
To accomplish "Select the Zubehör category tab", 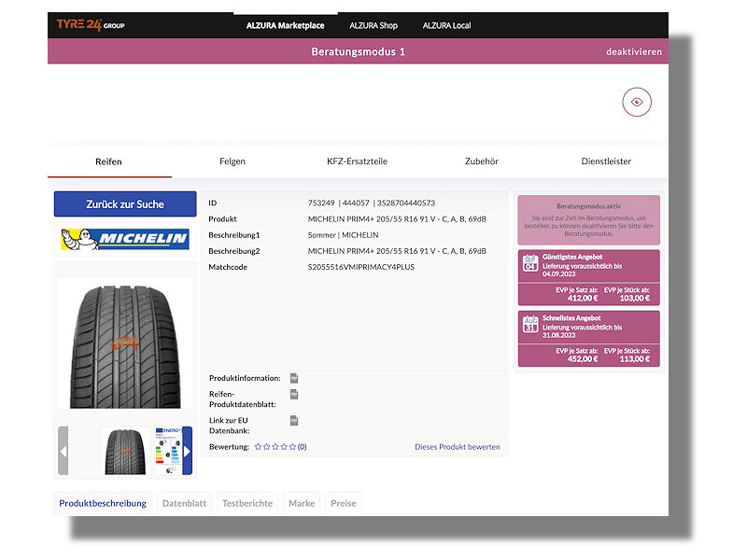I will (482, 161).
